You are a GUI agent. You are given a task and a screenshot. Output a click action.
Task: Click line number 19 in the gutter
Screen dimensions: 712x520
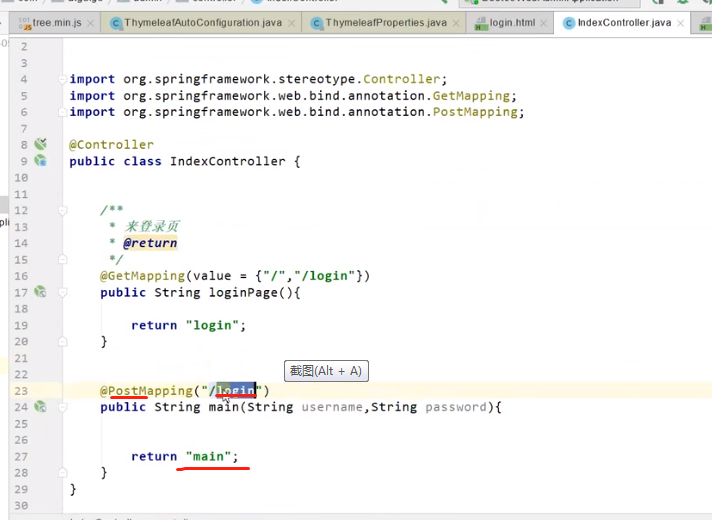[x=22, y=325]
